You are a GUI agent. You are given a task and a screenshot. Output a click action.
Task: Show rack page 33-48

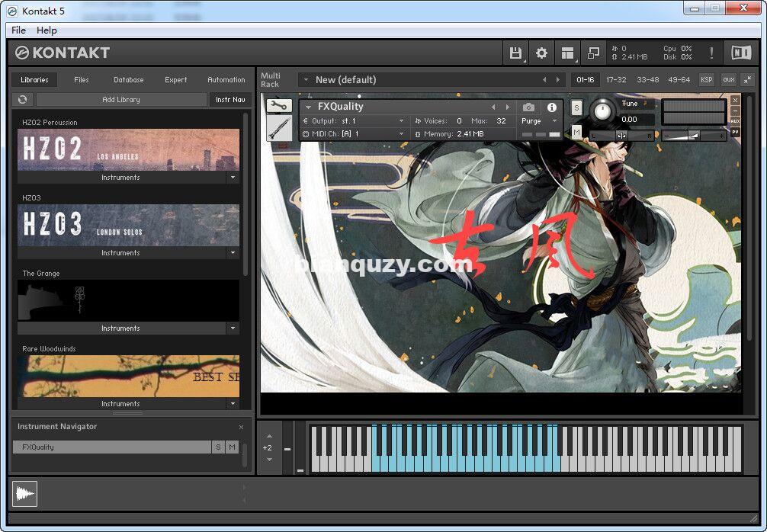coord(647,80)
